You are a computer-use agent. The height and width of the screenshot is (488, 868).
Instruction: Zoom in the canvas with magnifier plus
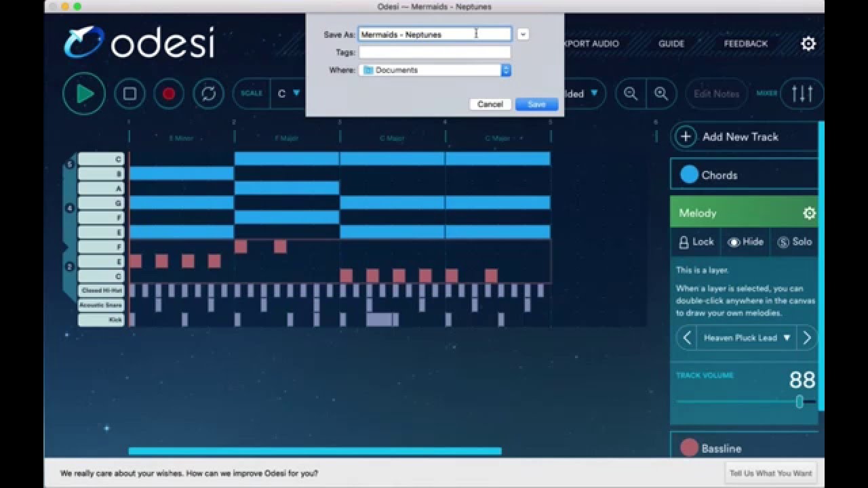661,94
